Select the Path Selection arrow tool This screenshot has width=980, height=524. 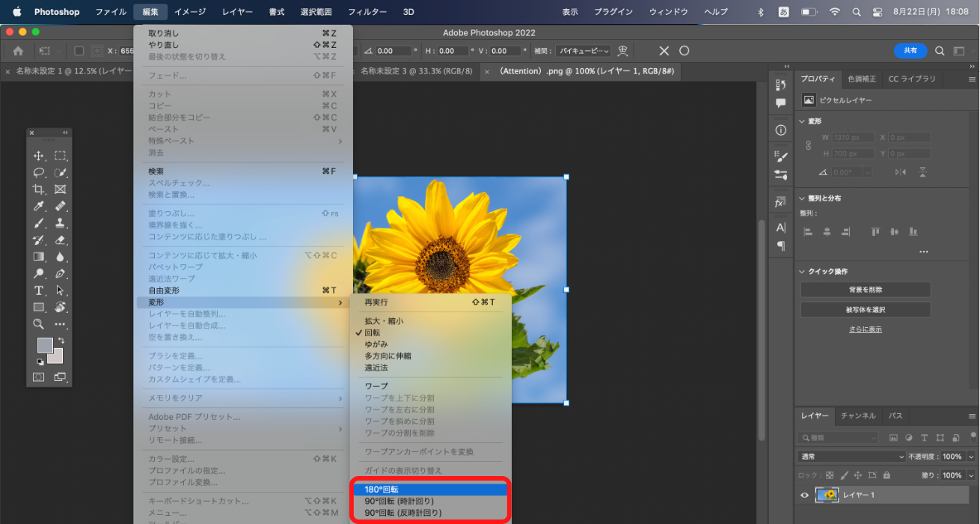[x=61, y=290]
